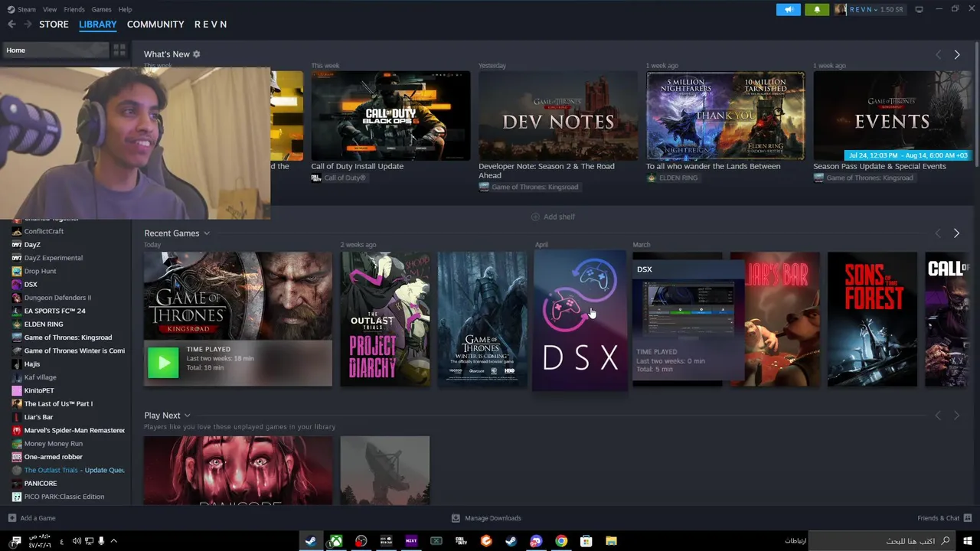Switch to the collections grid view icon

tap(119, 51)
